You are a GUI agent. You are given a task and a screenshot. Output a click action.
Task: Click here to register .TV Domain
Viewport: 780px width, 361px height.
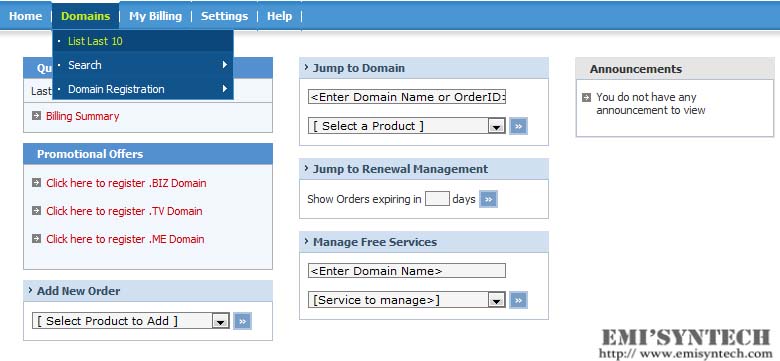tap(124, 211)
